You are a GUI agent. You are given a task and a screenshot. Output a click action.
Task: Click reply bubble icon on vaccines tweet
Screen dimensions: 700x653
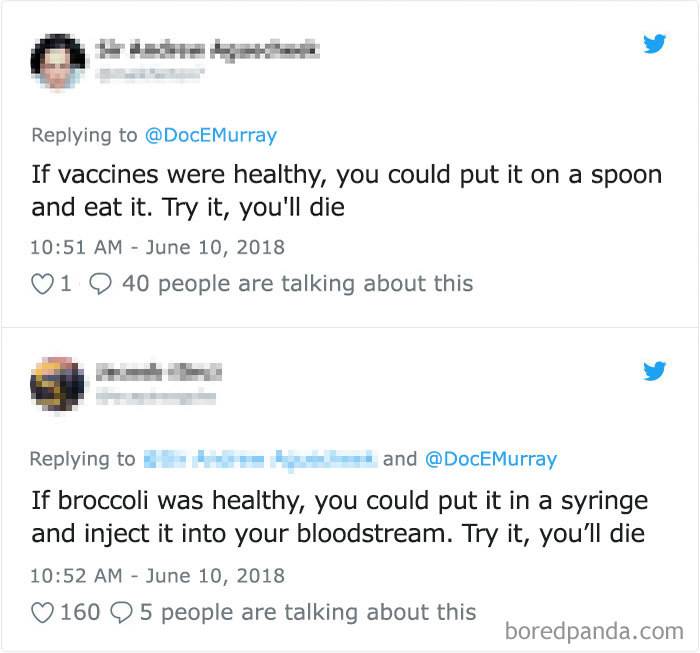pos(100,284)
